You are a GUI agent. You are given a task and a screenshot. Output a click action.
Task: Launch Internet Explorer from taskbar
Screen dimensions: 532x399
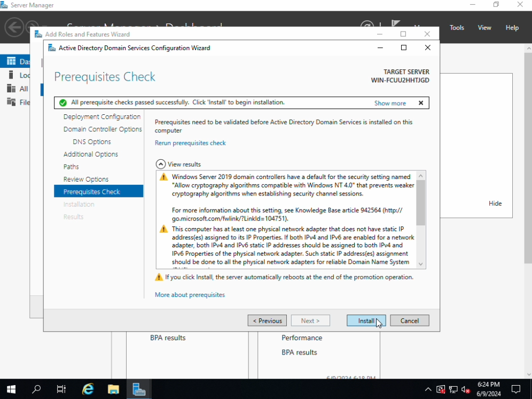(x=88, y=389)
